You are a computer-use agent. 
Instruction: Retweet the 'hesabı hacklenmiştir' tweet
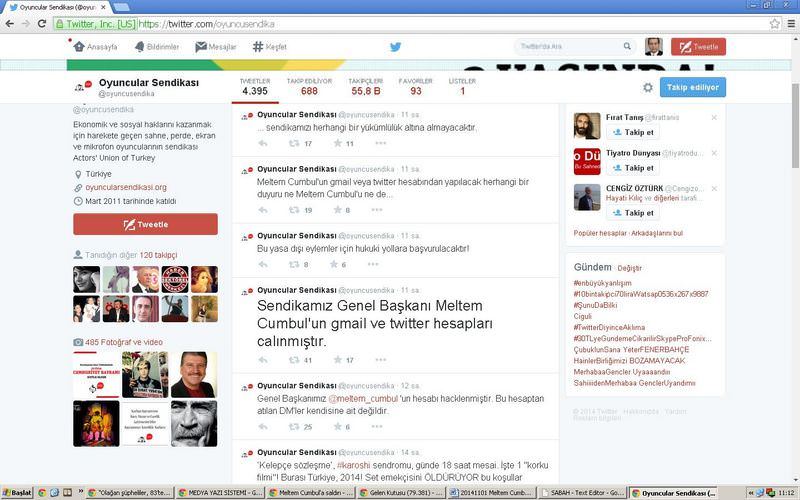[x=294, y=427]
